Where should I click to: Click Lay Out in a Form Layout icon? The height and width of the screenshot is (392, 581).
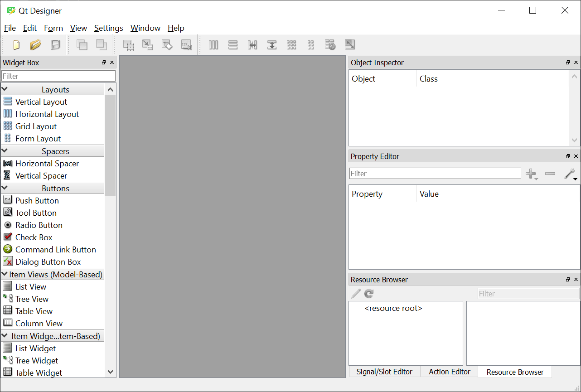coord(311,45)
